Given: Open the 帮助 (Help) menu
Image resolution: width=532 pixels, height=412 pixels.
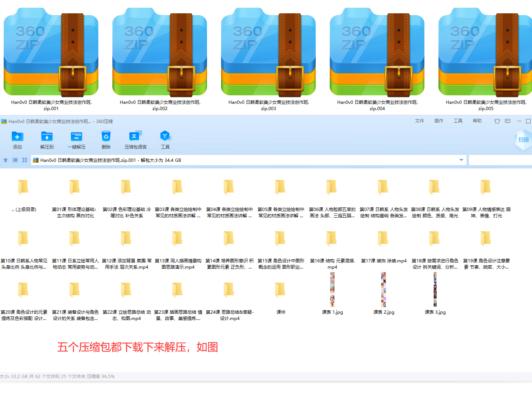Looking at the screenshot, I should click(477, 121).
